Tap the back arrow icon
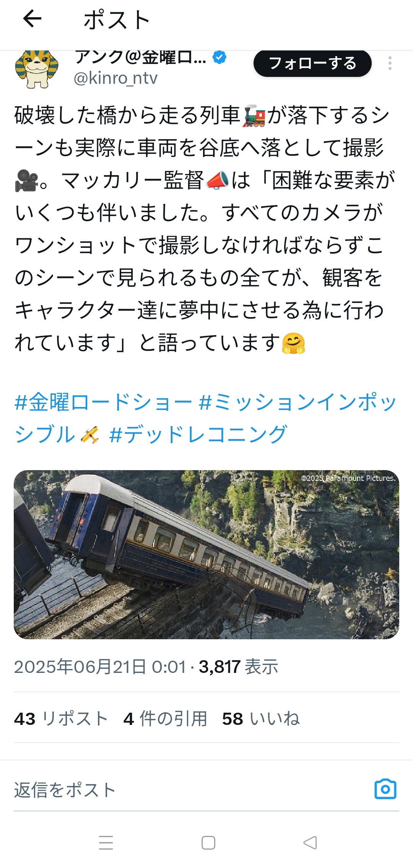 [x=32, y=19]
